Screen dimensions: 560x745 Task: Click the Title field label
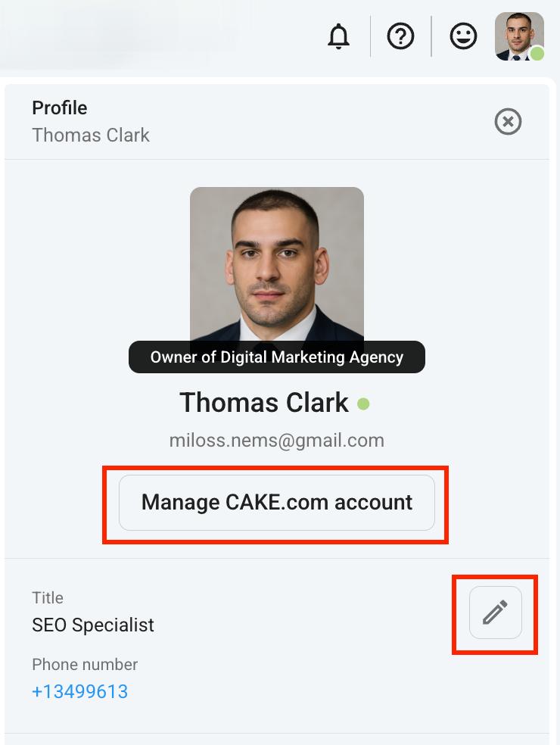(x=48, y=597)
